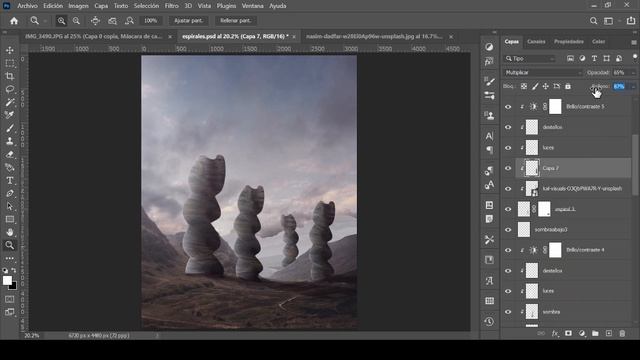640x360 pixels.
Task: Open the Archivo menu
Action: [x=27, y=6]
